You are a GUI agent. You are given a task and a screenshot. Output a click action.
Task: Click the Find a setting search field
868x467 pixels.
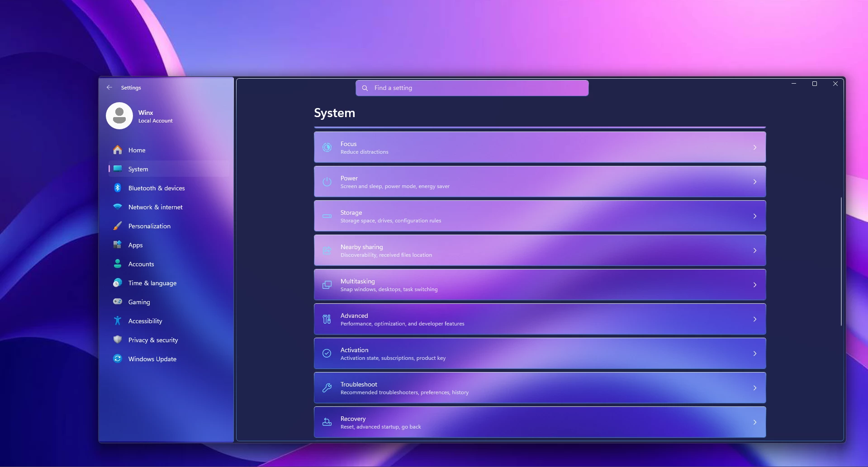(x=472, y=88)
